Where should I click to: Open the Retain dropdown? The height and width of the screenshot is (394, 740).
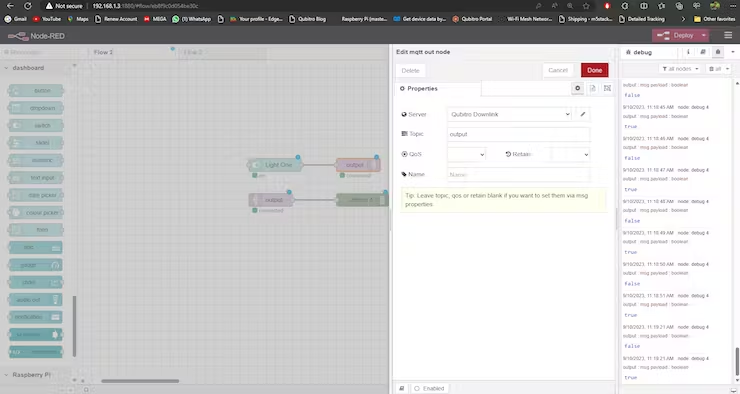571,154
